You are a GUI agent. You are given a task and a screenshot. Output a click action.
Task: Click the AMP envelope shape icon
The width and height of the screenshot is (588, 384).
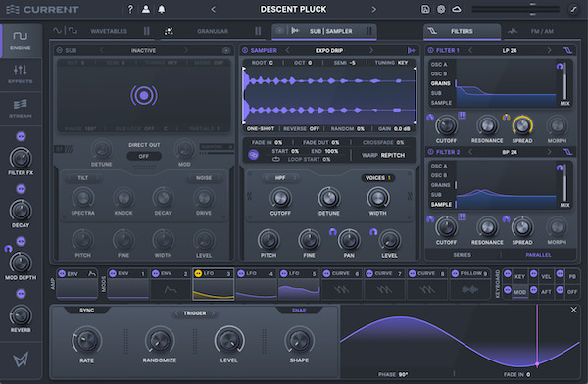tap(91, 274)
